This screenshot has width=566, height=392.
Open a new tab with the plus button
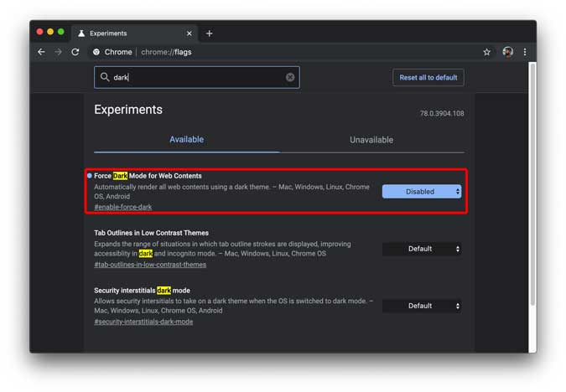coord(210,34)
